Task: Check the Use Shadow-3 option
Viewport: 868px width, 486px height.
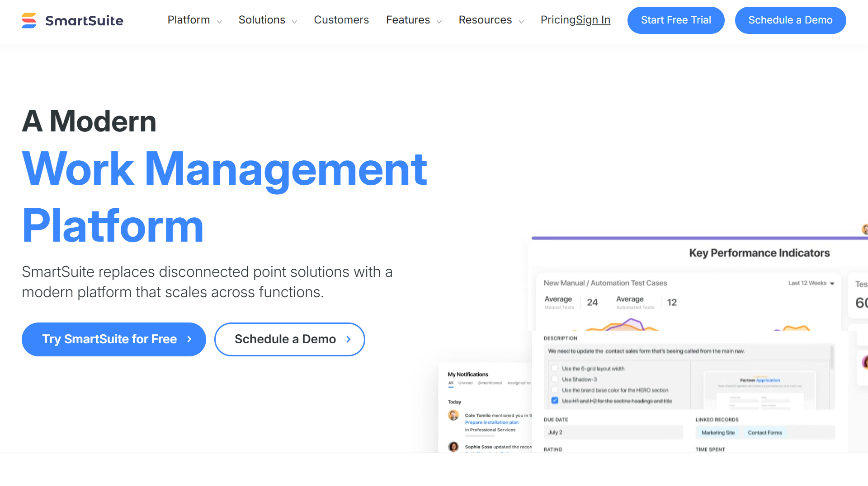Action: coord(555,379)
